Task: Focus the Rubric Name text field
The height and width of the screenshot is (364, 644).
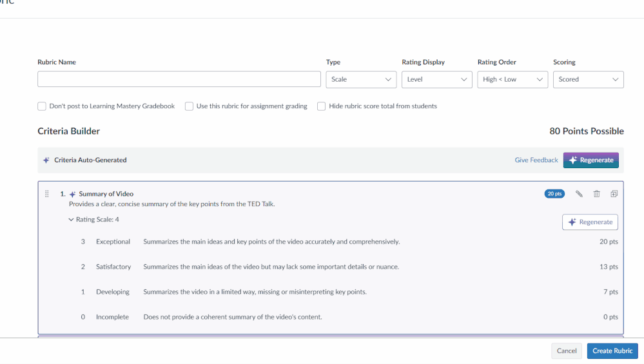Action: point(179,79)
